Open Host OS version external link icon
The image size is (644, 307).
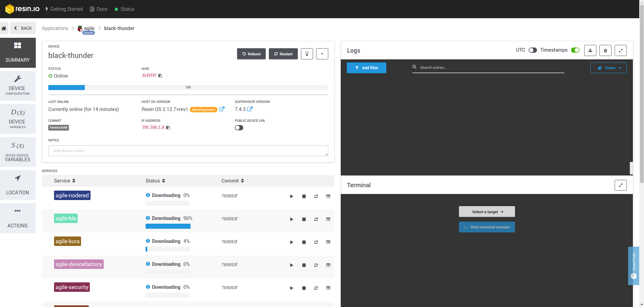tap(222, 109)
